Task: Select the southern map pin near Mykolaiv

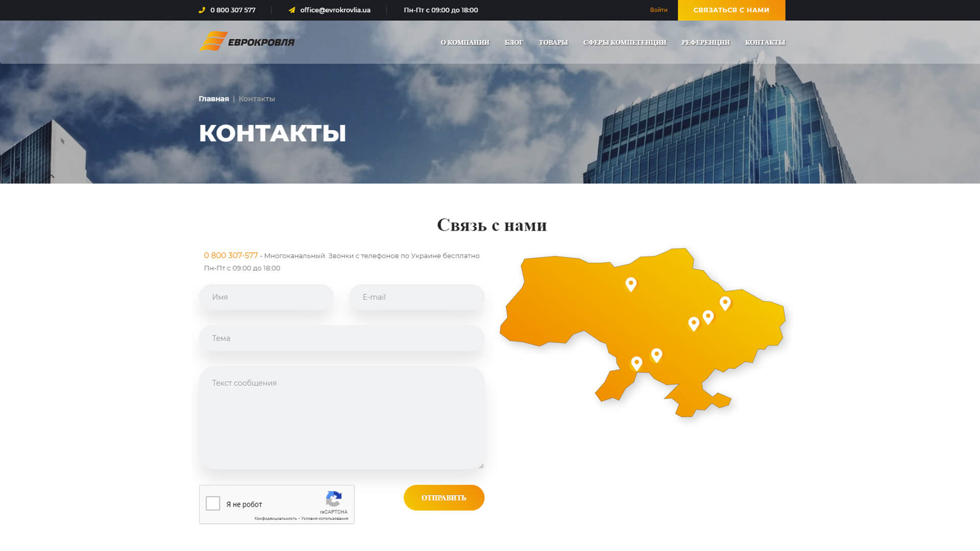Action: [x=656, y=355]
